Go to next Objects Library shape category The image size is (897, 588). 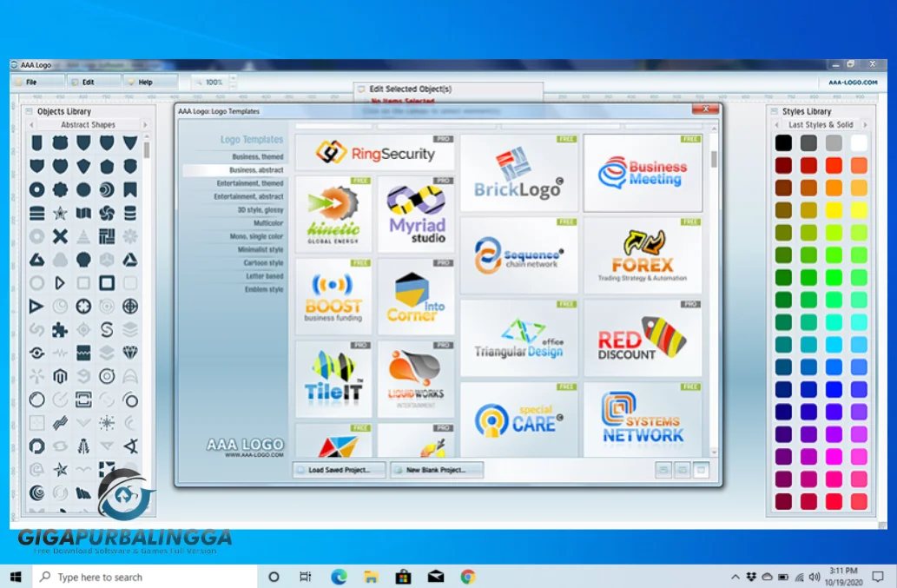145,125
